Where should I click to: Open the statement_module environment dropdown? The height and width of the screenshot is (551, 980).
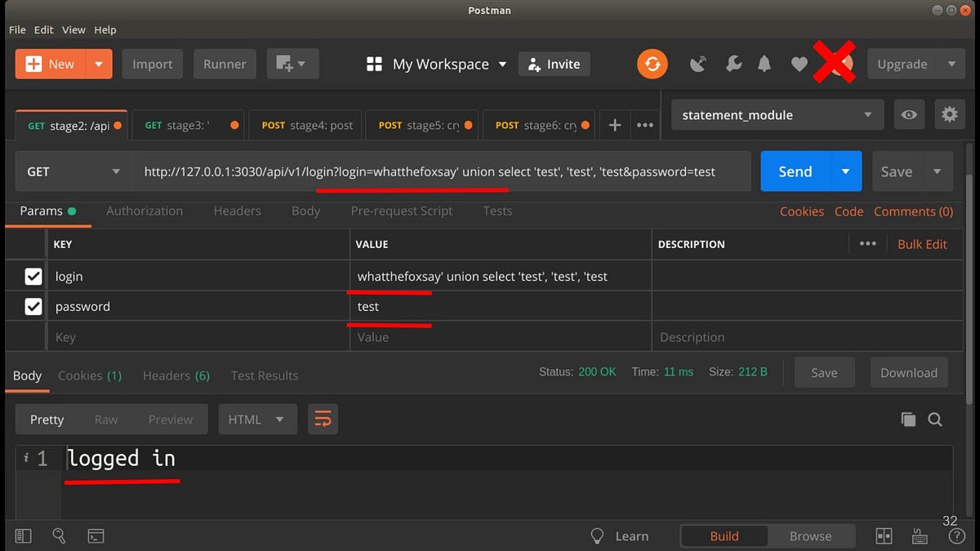pyautogui.click(x=777, y=115)
